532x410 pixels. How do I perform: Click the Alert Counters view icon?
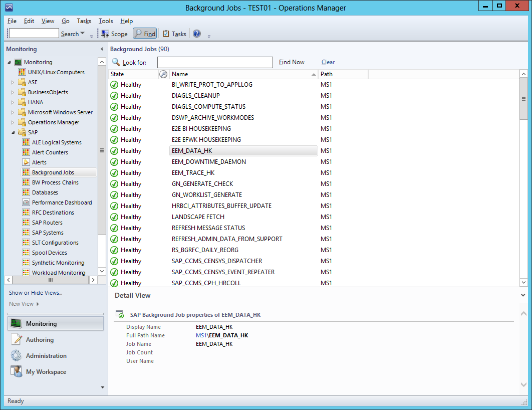(26, 152)
